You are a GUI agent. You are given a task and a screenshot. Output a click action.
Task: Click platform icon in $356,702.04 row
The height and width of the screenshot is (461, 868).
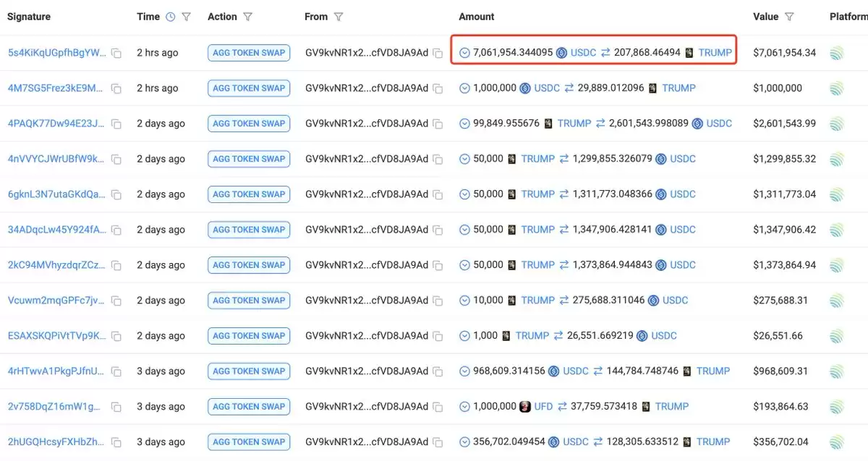coord(837,442)
